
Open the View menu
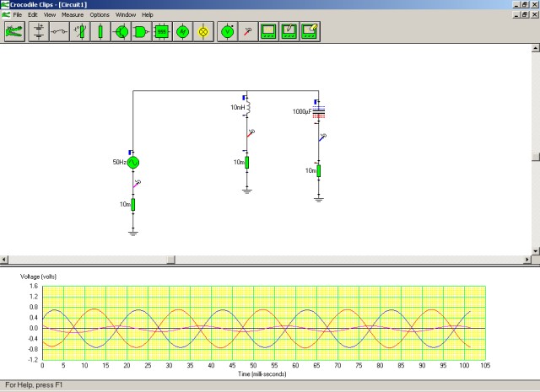point(50,15)
